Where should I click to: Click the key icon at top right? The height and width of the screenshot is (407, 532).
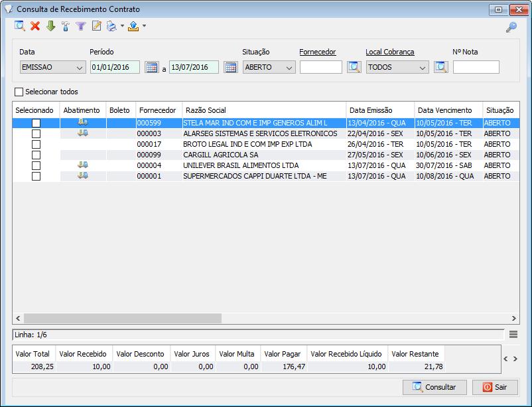(511, 27)
